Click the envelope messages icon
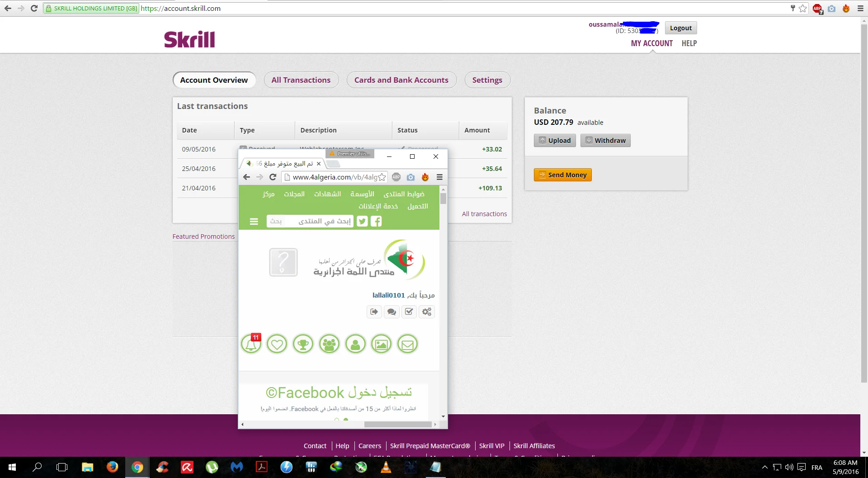The width and height of the screenshot is (868, 478). pos(407,345)
